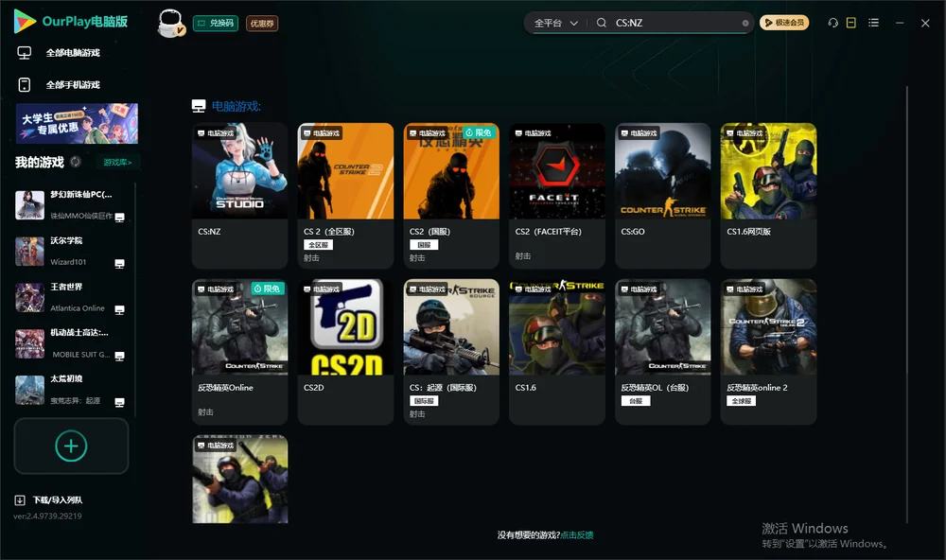The image size is (946, 560).
Task: Open the CS 2 (全区服) game card
Action: point(345,196)
